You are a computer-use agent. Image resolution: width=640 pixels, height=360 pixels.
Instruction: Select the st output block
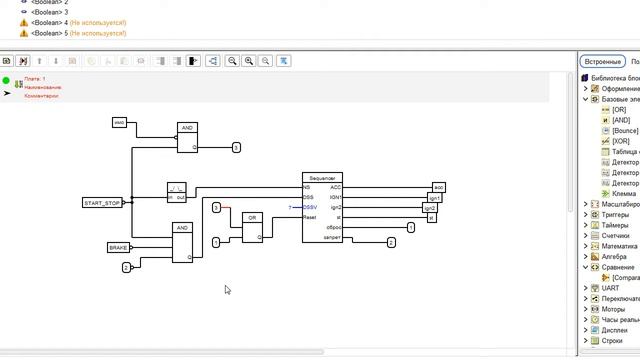pos(432,218)
